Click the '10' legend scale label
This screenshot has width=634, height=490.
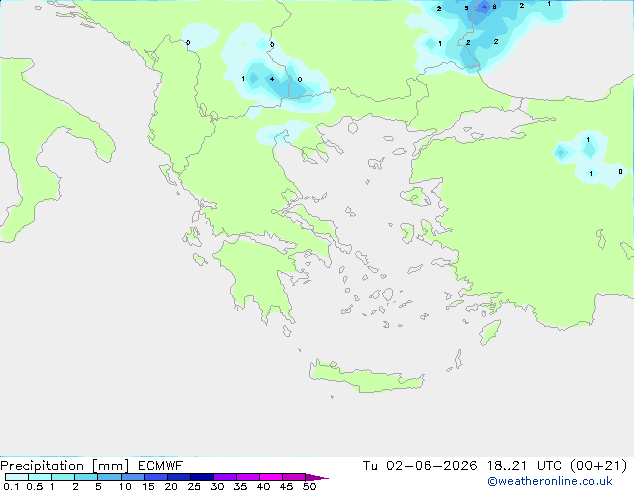(x=125, y=486)
